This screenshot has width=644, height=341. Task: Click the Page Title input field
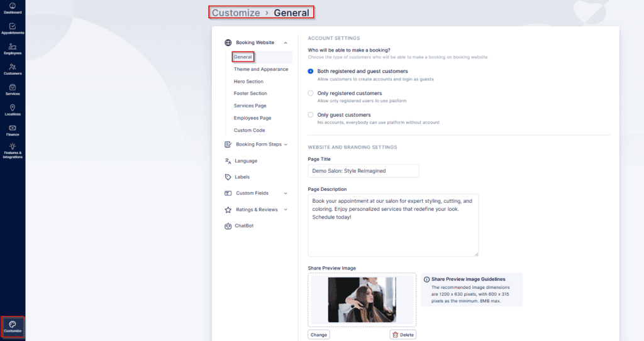(364, 171)
